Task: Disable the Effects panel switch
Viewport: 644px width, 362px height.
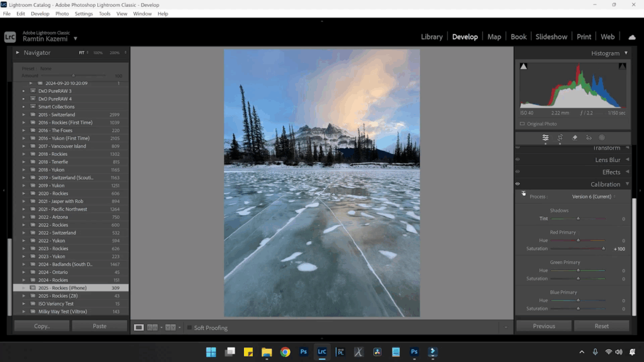Action: coord(518,172)
